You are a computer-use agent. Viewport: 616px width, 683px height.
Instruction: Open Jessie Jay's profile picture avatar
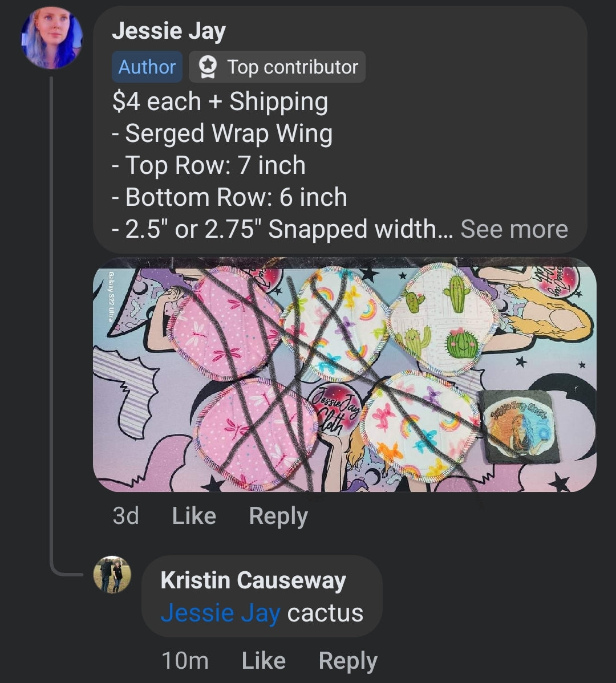click(x=52, y=38)
